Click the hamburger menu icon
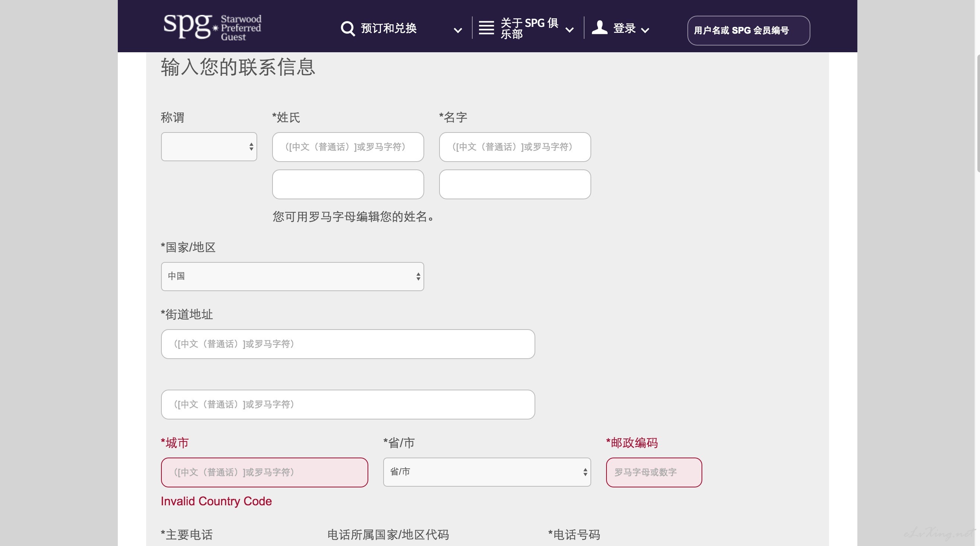Screen dimensions: 980x546 coord(486,28)
